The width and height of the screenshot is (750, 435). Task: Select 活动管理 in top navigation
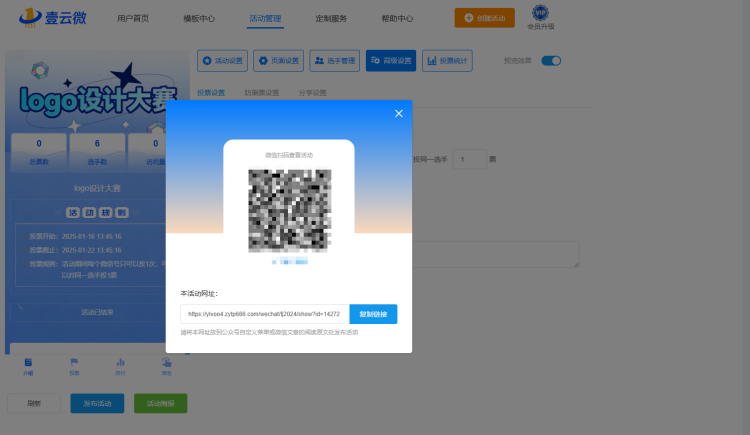point(265,18)
